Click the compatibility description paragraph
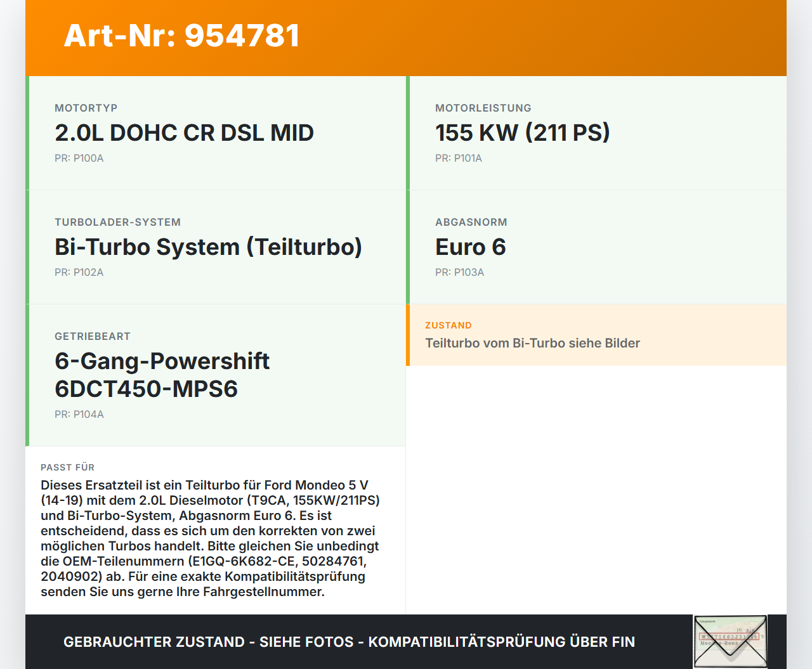 tap(209, 538)
